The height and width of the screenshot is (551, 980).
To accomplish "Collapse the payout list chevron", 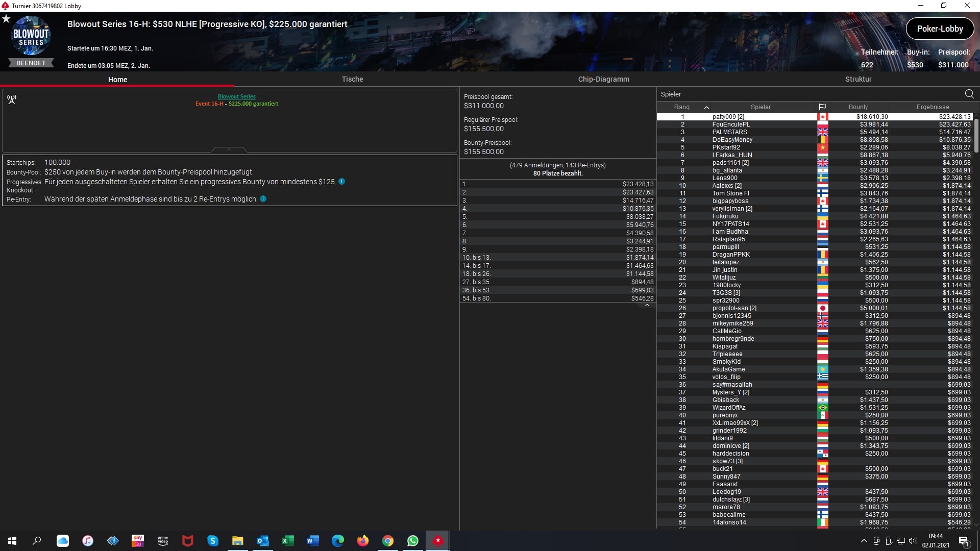I will tap(647, 305).
